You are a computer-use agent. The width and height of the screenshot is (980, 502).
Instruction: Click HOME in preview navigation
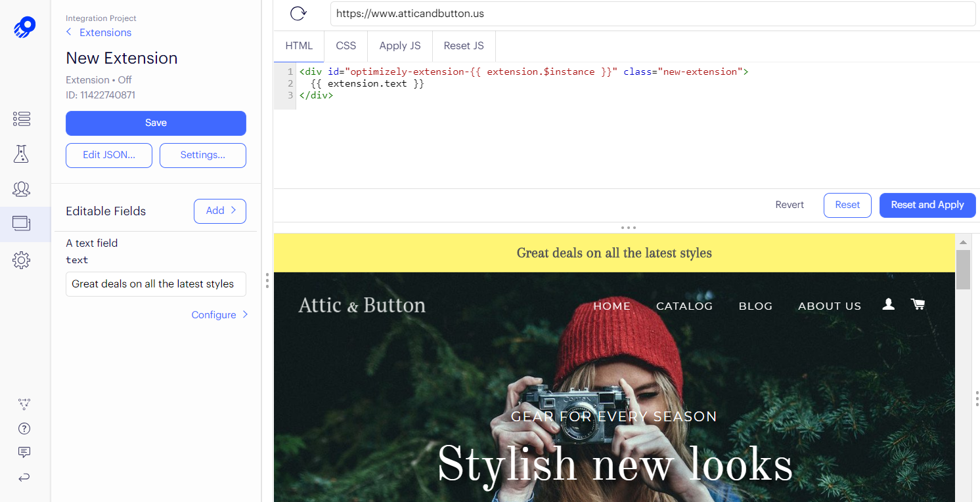[x=612, y=306]
